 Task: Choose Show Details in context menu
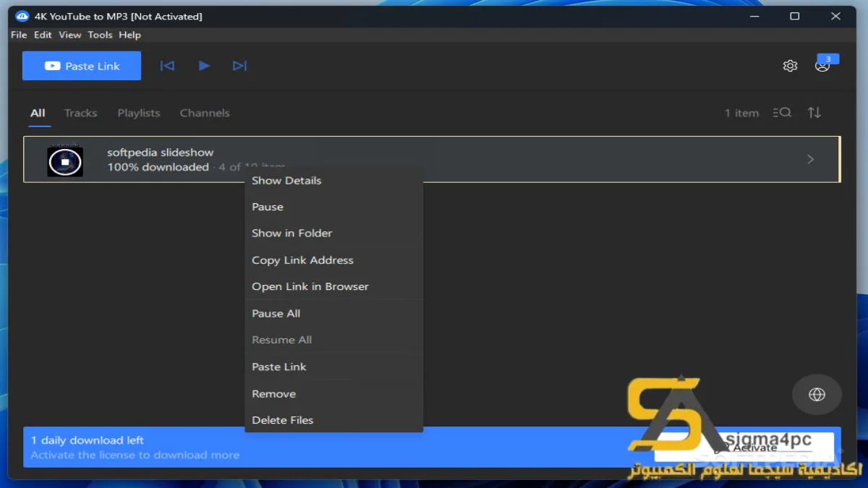tap(333, 181)
